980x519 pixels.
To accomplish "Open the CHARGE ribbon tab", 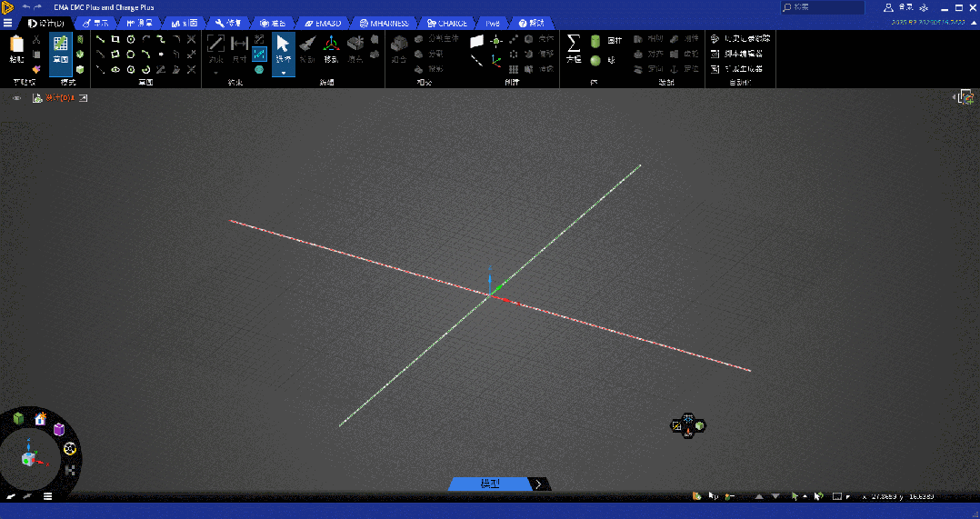I will [x=447, y=23].
